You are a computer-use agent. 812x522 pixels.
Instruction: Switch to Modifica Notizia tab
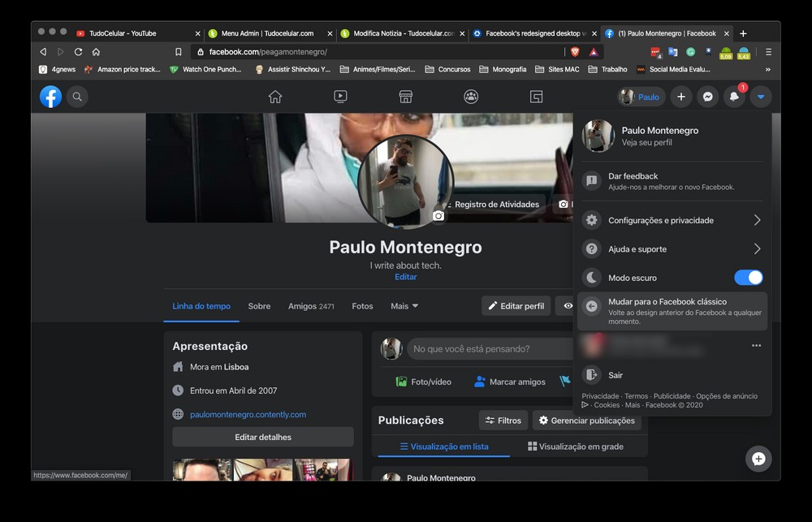click(x=403, y=33)
